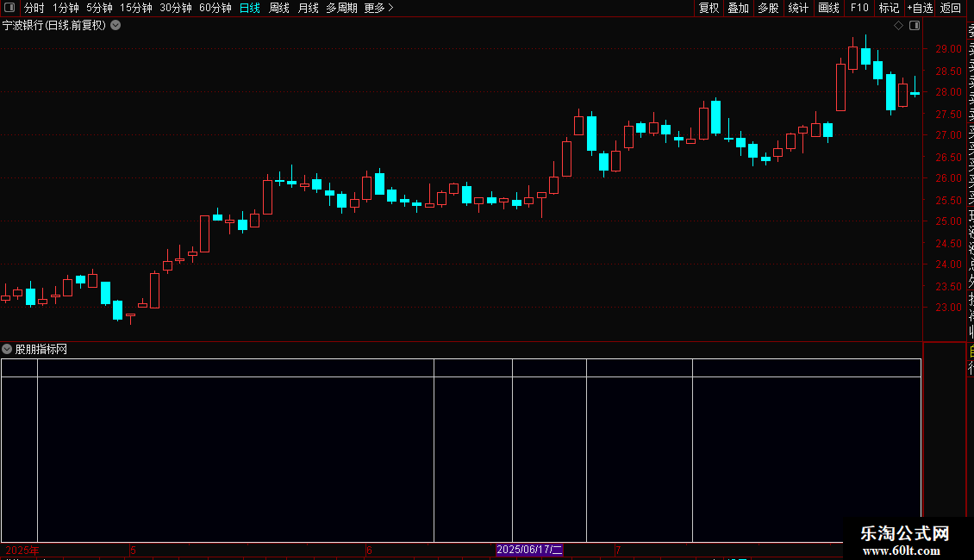This screenshot has width=974, height=560.
Task: Open the 画线 drawing tools
Action: click(828, 8)
